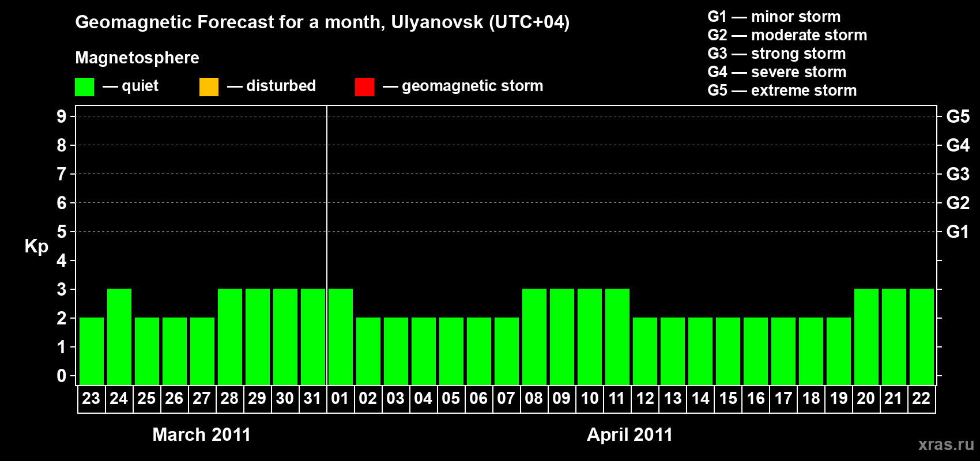The image size is (980, 461).
Task: Click the date label 25
Action: tap(146, 398)
